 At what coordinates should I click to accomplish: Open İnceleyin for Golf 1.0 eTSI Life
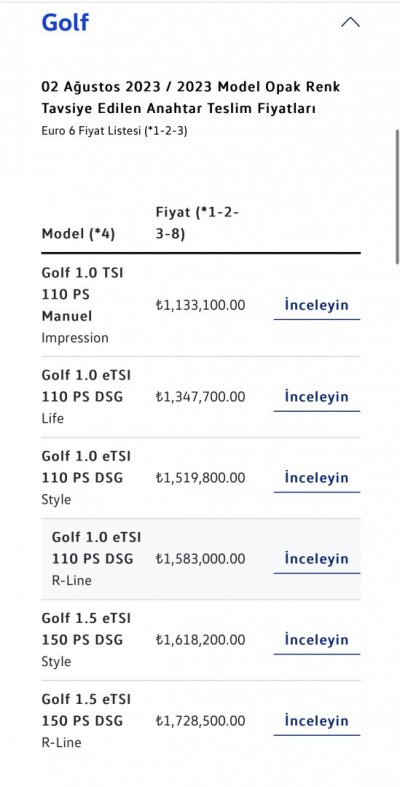point(317,397)
